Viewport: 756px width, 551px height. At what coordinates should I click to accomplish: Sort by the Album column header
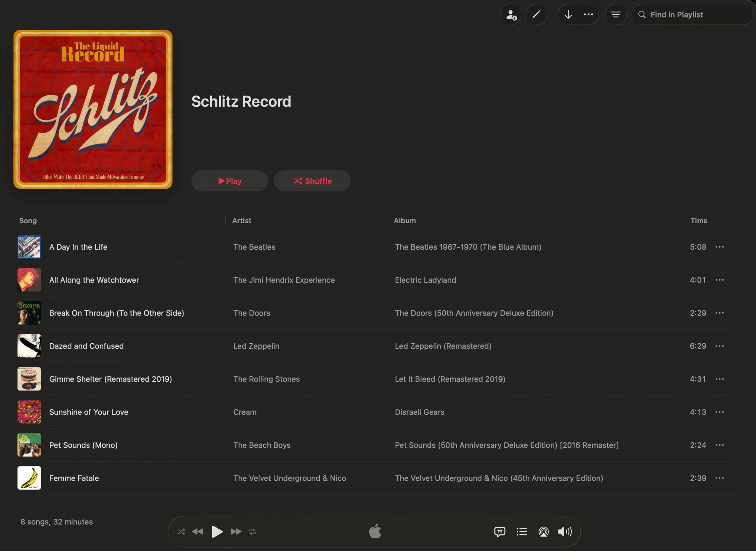coord(405,220)
